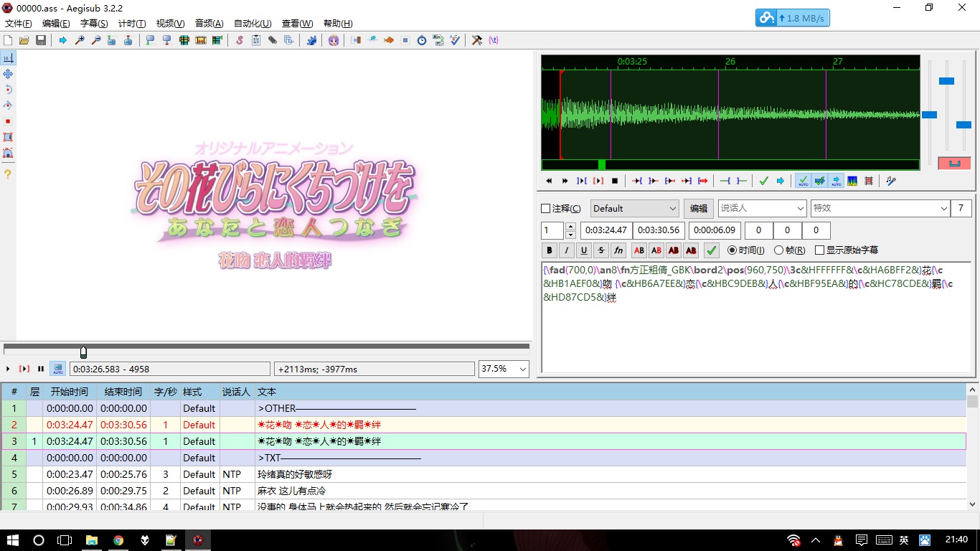Screen dimensions: 980x551
Task: Open the 文件 File menu
Action: point(19,24)
